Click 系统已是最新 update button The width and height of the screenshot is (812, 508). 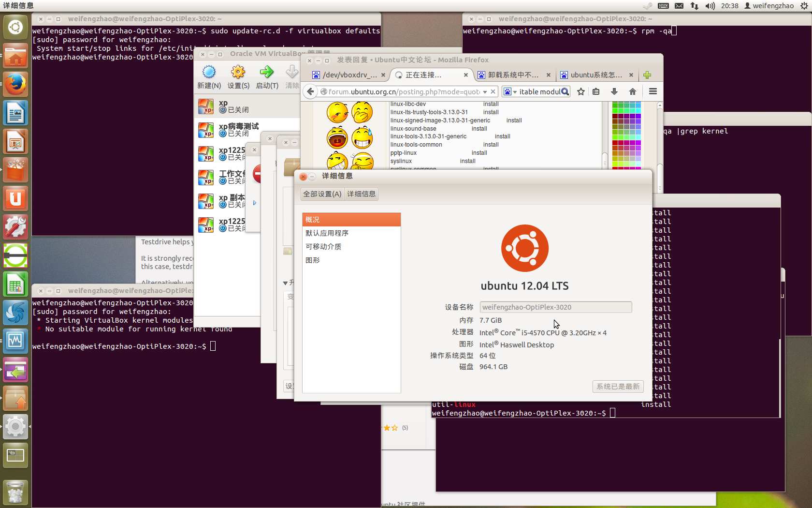tap(618, 387)
